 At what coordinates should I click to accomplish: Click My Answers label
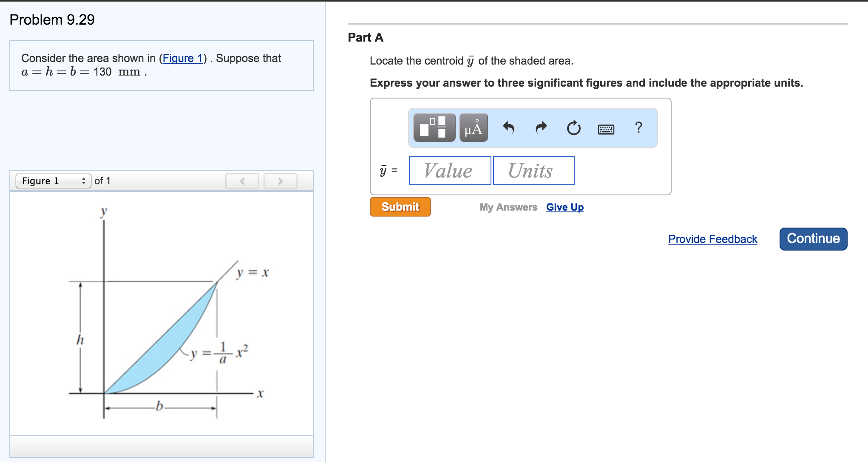click(x=508, y=207)
